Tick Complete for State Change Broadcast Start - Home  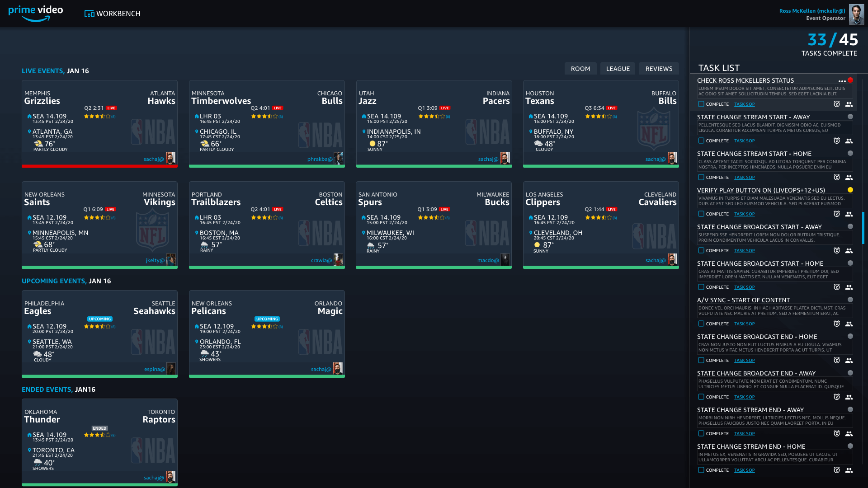701,287
